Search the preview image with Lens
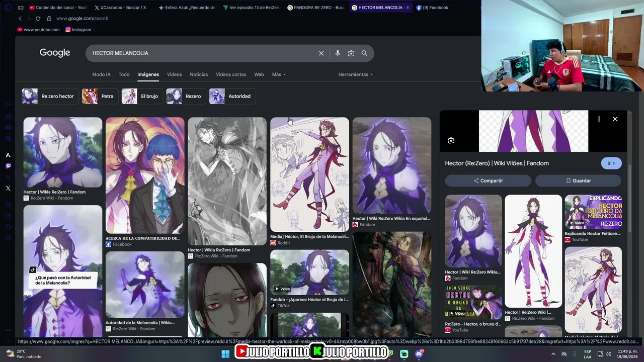644x362 pixels. point(451,141)
